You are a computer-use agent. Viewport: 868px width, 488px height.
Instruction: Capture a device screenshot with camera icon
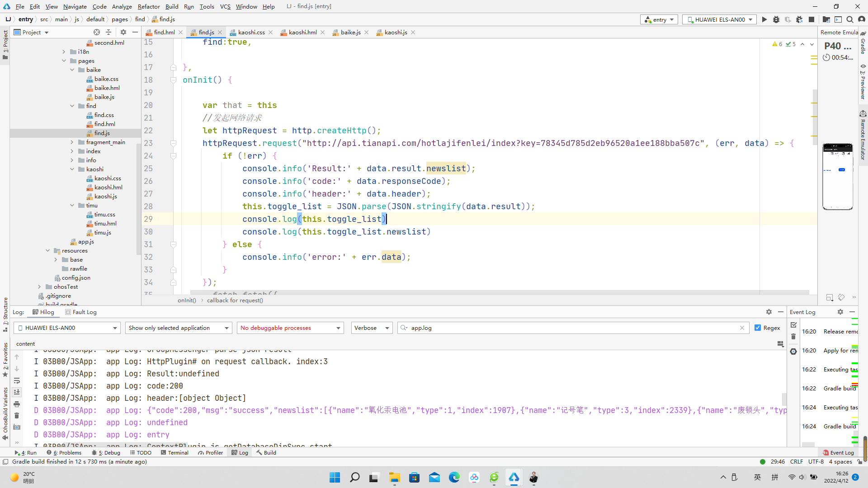(17, 427)
